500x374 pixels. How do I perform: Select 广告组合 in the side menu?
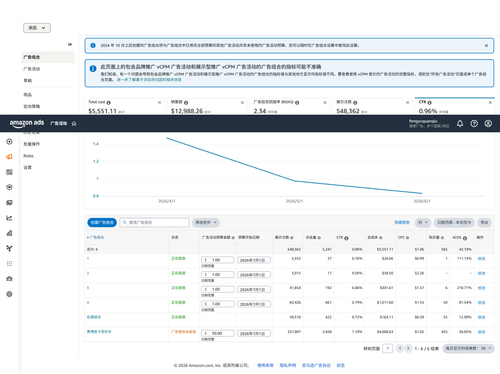coord(48,57)
